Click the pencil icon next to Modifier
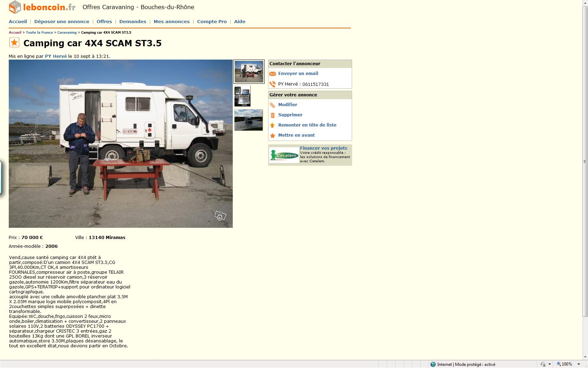This screenshot has width=588, height=368. [273, 105]
